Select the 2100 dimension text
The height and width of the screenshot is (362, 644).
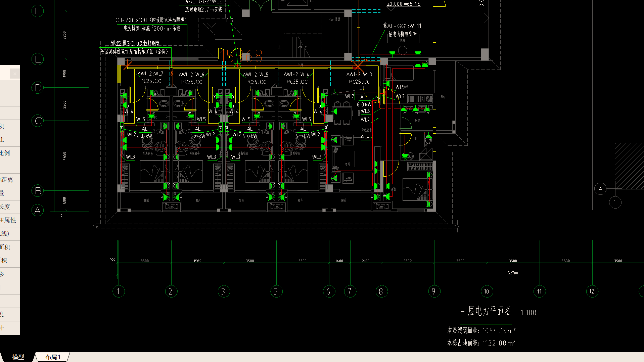tap(366, 261)
